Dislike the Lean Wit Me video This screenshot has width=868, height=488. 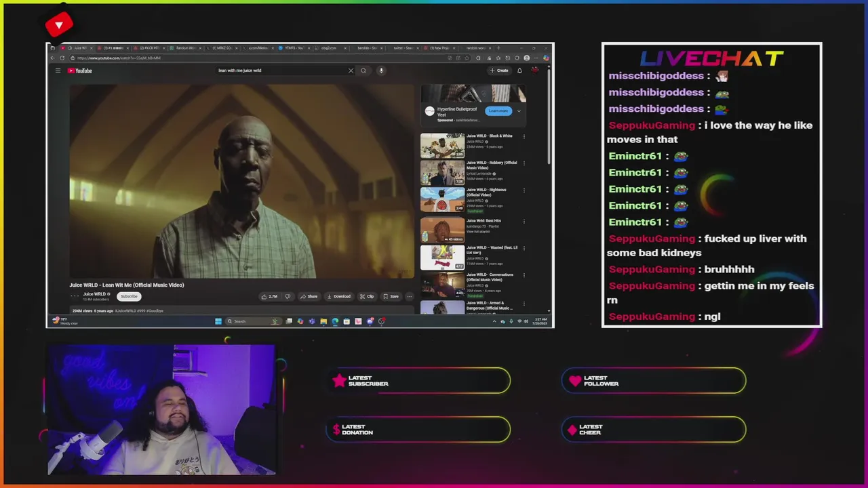click(288, 296)
